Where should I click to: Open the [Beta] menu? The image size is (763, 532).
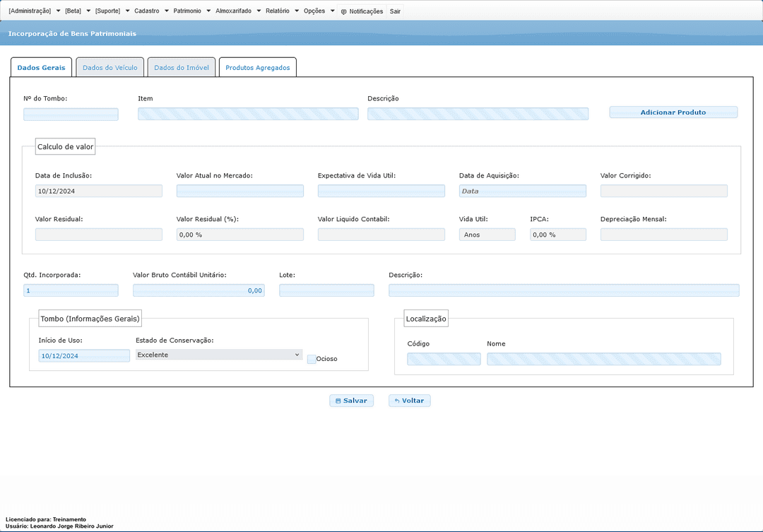point(73,11)
